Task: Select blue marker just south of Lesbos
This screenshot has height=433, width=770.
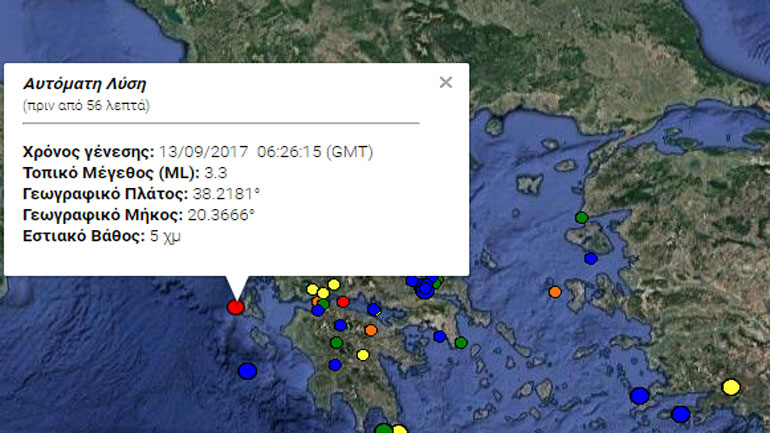Action: tap(591, 258)
